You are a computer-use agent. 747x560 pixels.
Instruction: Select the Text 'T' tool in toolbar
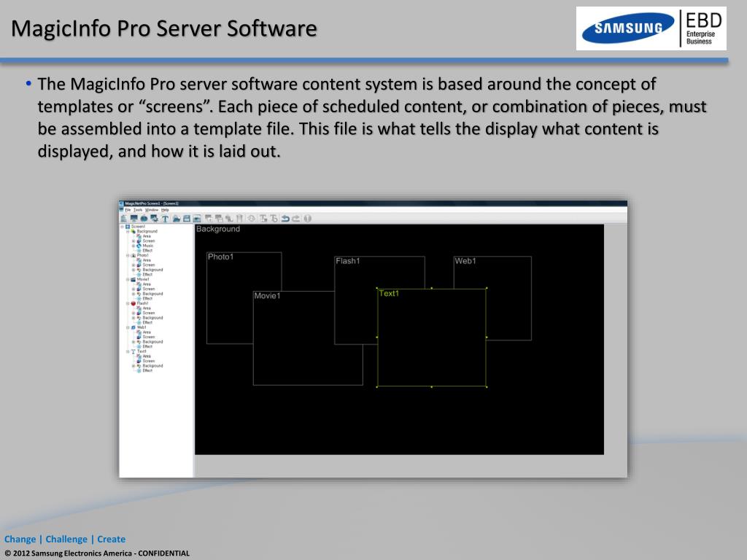point(166,219)
